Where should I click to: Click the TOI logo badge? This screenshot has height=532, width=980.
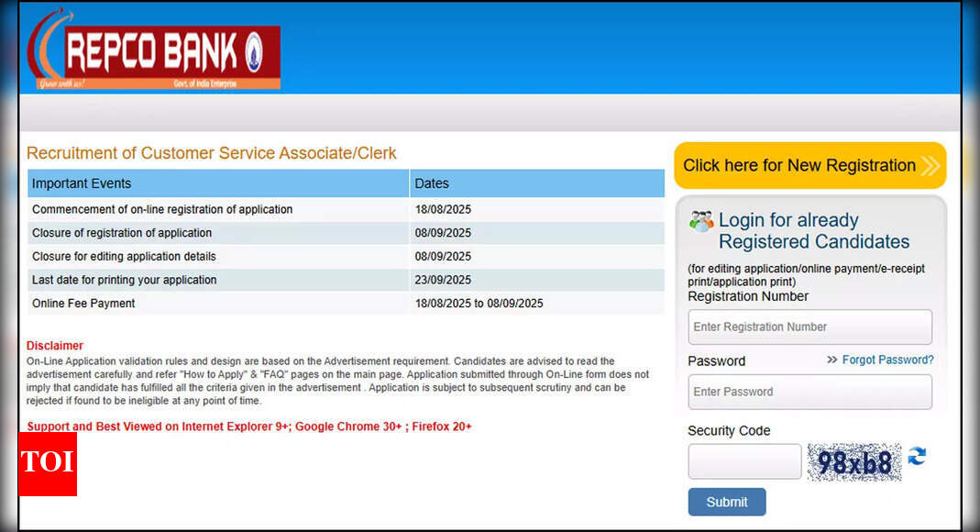pyautogui.click(x=48, y=463)
